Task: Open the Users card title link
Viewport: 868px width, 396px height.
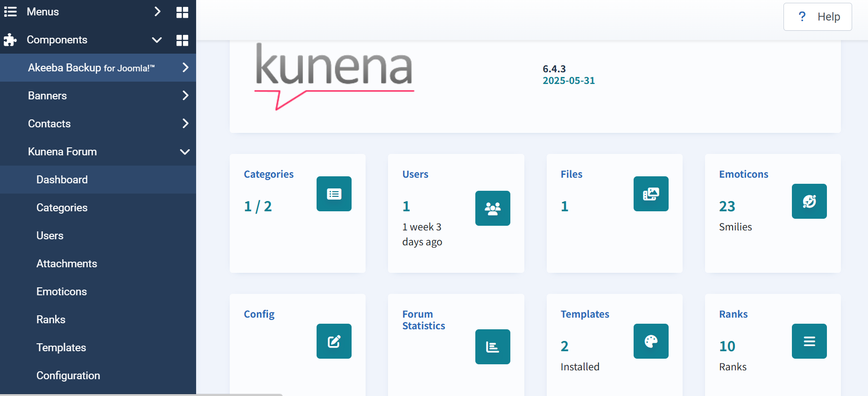Action: tap(415, 174)
